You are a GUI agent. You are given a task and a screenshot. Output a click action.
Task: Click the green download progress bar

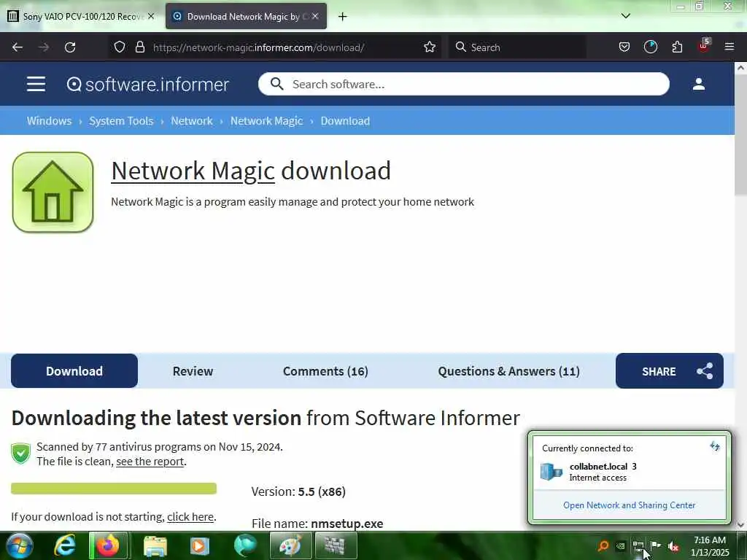[x=114, y=489]
